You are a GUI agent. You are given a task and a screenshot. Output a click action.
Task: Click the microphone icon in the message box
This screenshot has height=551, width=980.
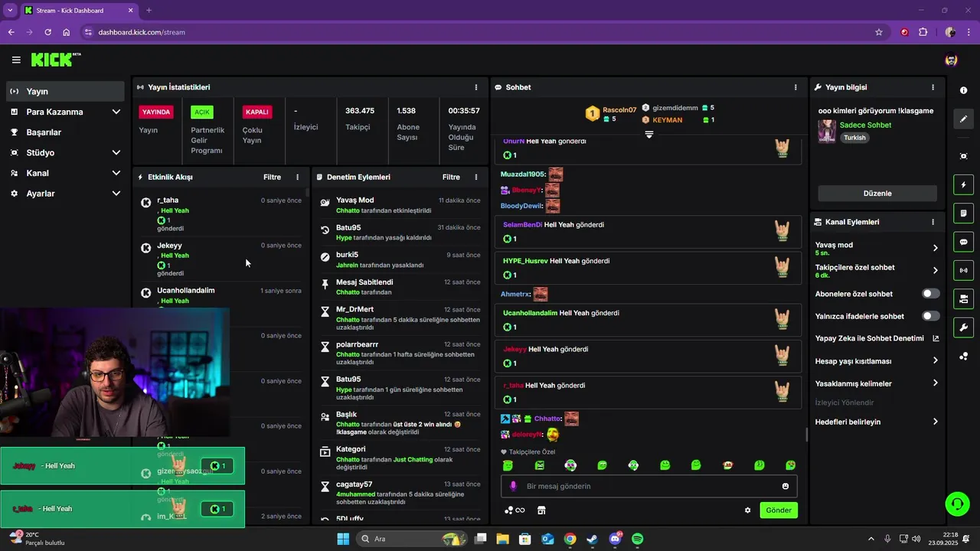[513, 486]
